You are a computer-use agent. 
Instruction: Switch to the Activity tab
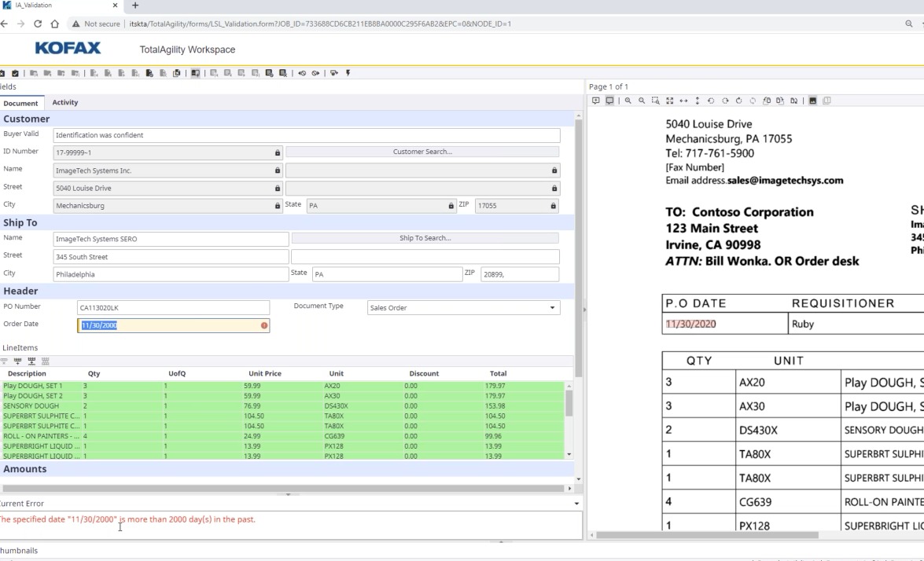click(x=65, y=102)
